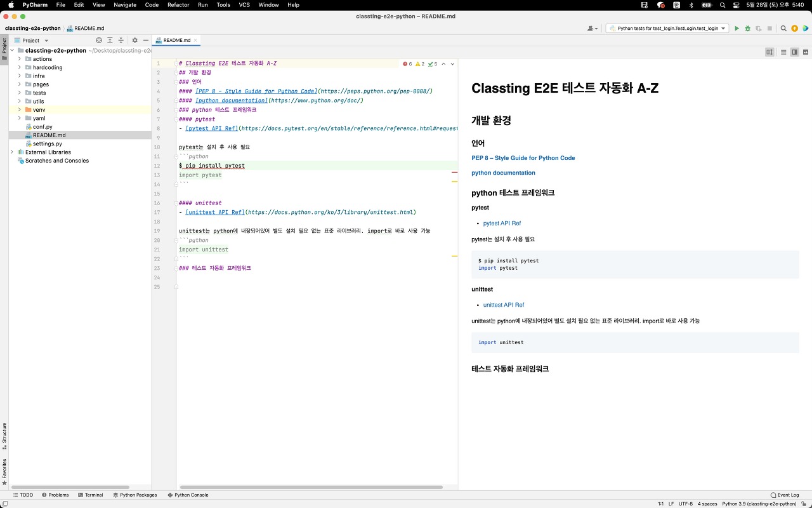Click the green typo count indicator
The image size is (812, 508).
point(433,63)
